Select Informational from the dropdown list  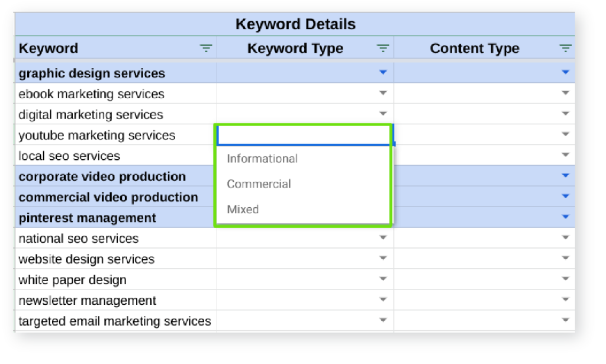click(x=262, y=159)
